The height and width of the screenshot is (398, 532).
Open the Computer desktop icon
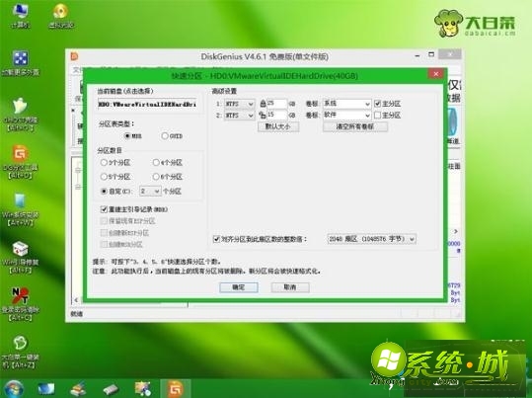20,15
